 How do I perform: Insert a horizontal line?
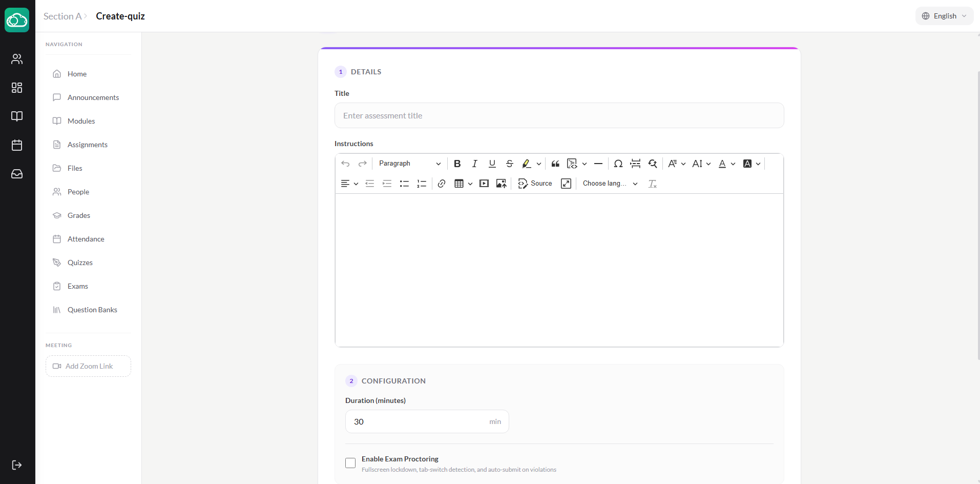point(598,164)
